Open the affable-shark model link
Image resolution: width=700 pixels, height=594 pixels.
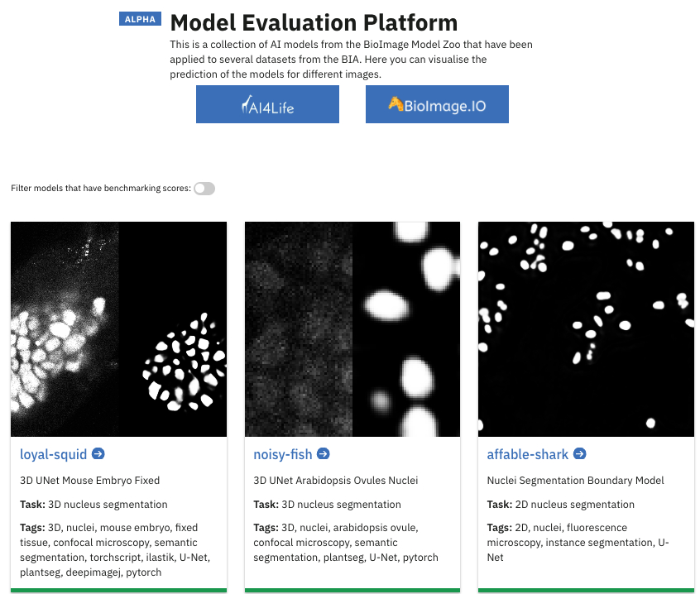coord(525,454)
